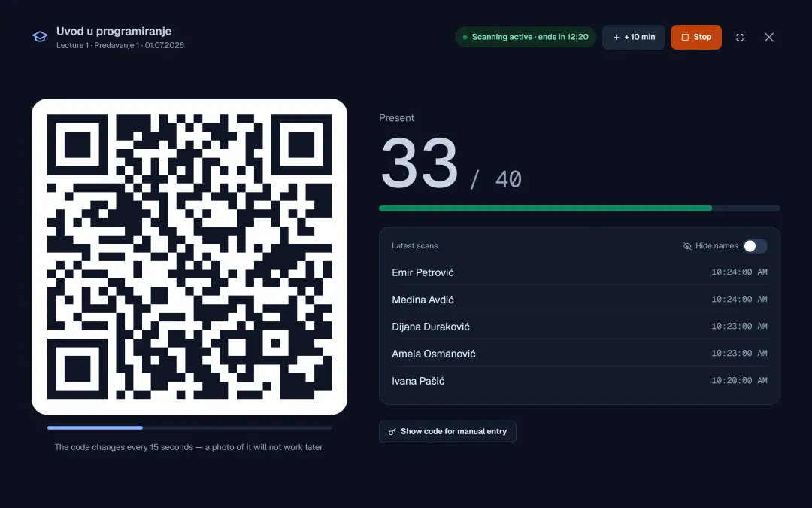Click the stop square icon
This screenshot has height=508, width=812.
[x=685, y=38]
